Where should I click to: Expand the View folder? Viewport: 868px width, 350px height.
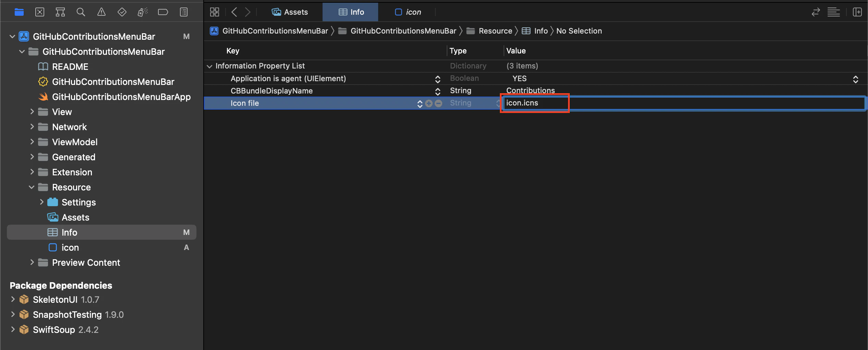pyautogui.click(x=32, y=112)
